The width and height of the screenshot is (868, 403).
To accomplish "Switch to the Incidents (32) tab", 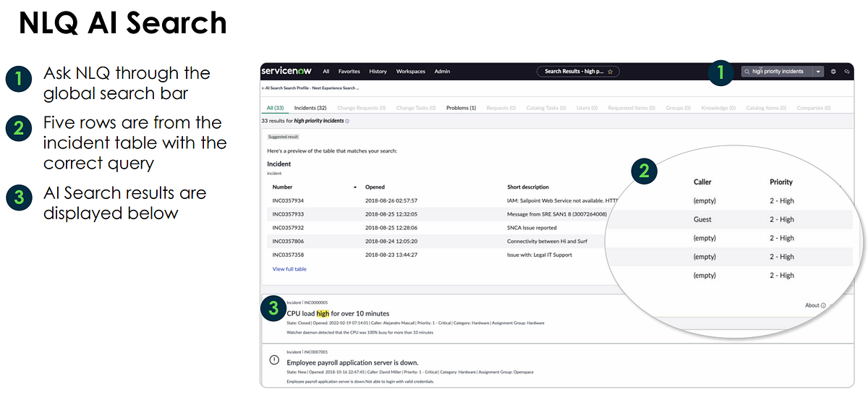I will tap(310, 108).
